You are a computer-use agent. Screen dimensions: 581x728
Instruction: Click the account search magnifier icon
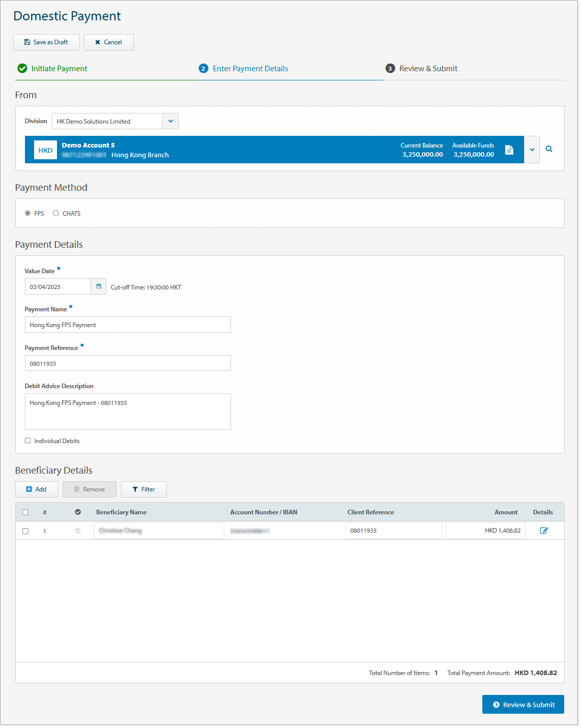point(549,149)
